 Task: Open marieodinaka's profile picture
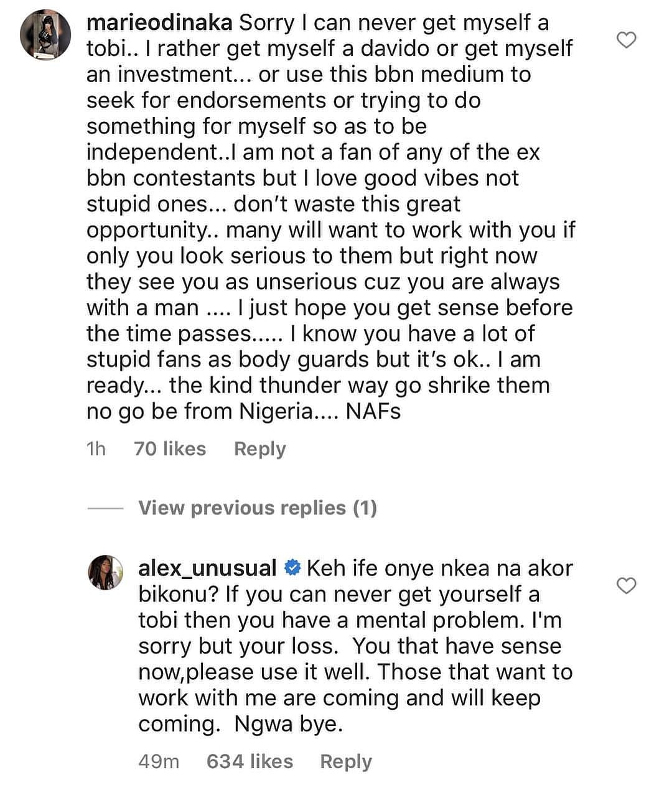(x=45, y=35)
